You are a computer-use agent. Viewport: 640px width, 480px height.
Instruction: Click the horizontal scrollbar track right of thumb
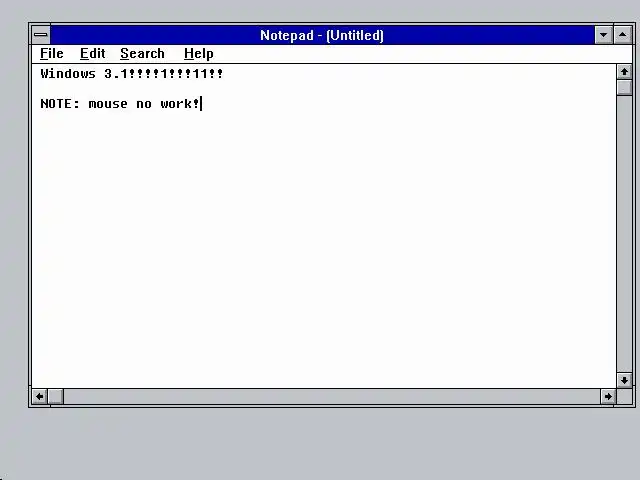[x=332, y=396]
